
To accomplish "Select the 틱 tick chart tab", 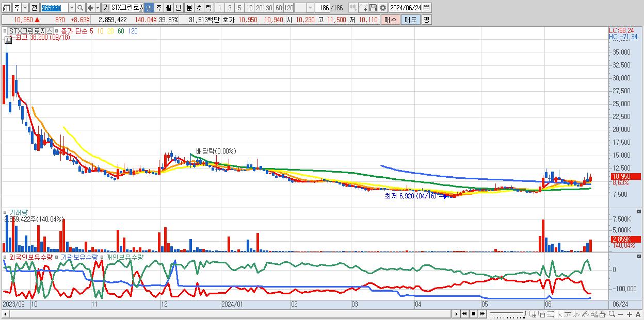I will point(208,8).
